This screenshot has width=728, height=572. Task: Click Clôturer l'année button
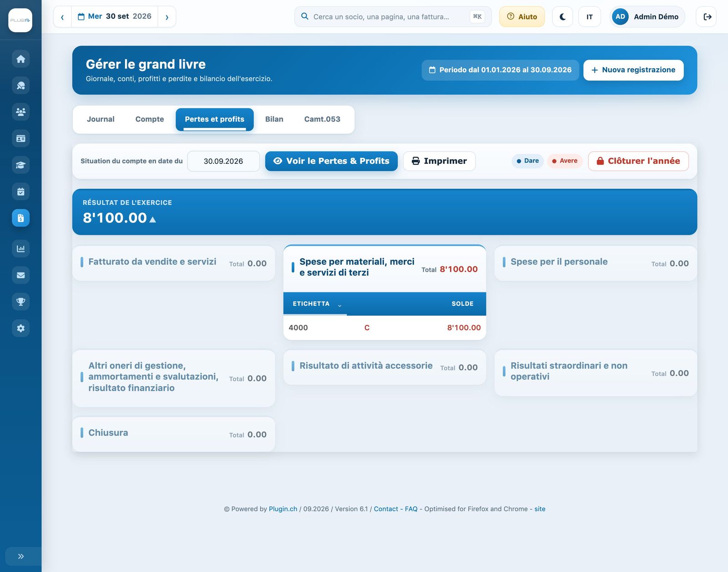638,161
